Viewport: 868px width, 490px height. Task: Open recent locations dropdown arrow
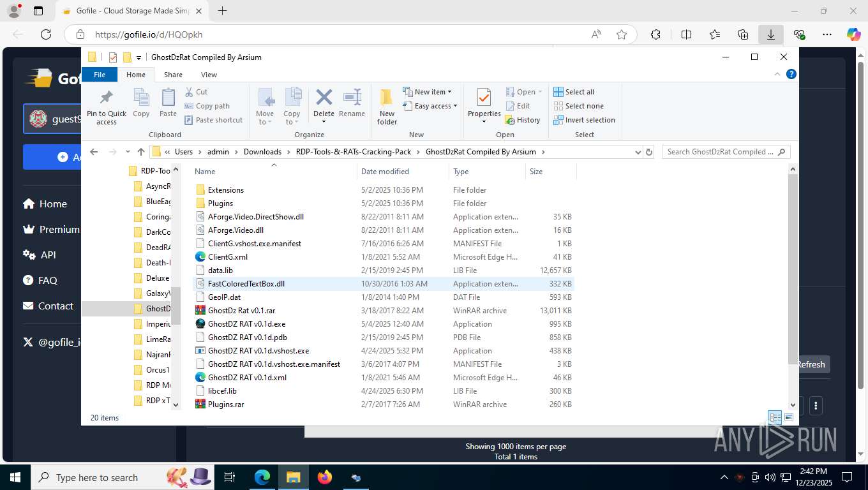[x=128, y=152]
